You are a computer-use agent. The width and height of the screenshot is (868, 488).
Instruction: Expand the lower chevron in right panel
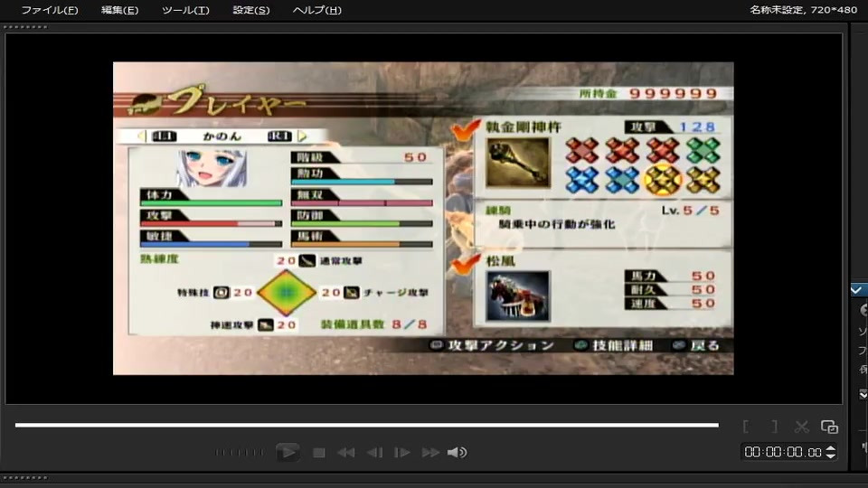click(863, 394)
